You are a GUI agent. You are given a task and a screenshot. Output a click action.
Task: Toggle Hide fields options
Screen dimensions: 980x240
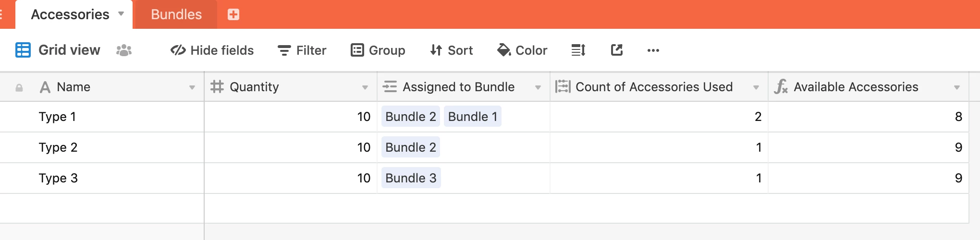(x=212, y=50)
